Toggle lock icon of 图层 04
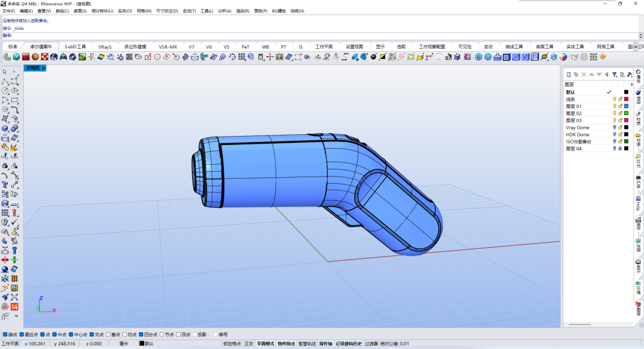 [620, 149]
